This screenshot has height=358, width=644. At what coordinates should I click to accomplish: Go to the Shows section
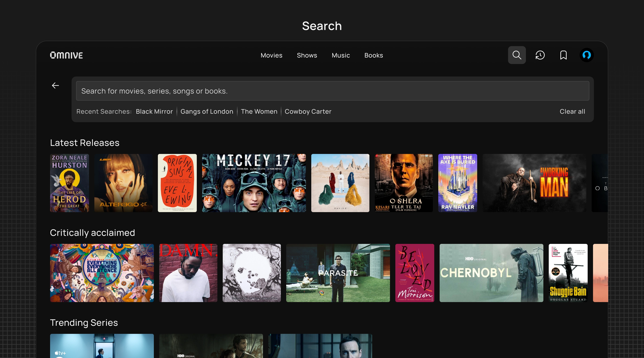[307, 55]
